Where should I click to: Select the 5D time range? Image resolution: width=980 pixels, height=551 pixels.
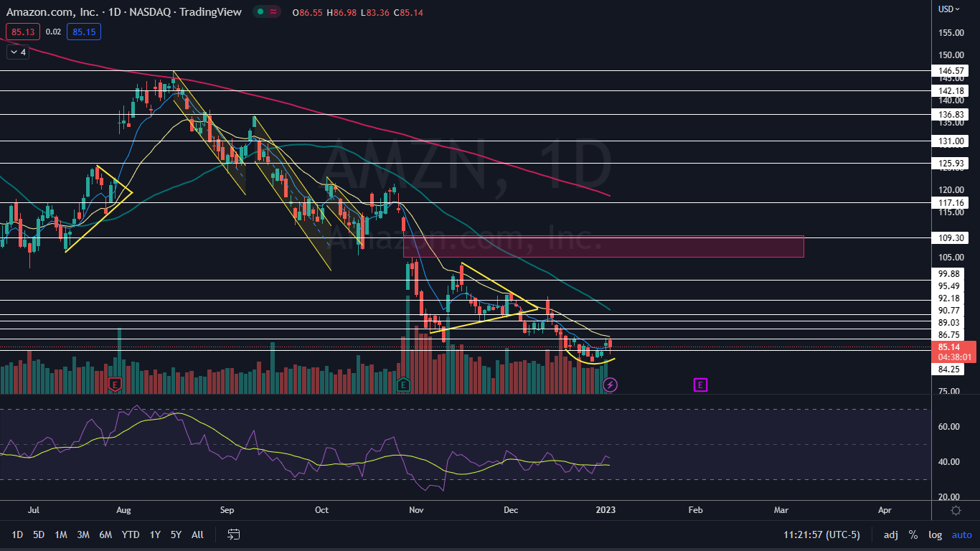coord(39,534)
